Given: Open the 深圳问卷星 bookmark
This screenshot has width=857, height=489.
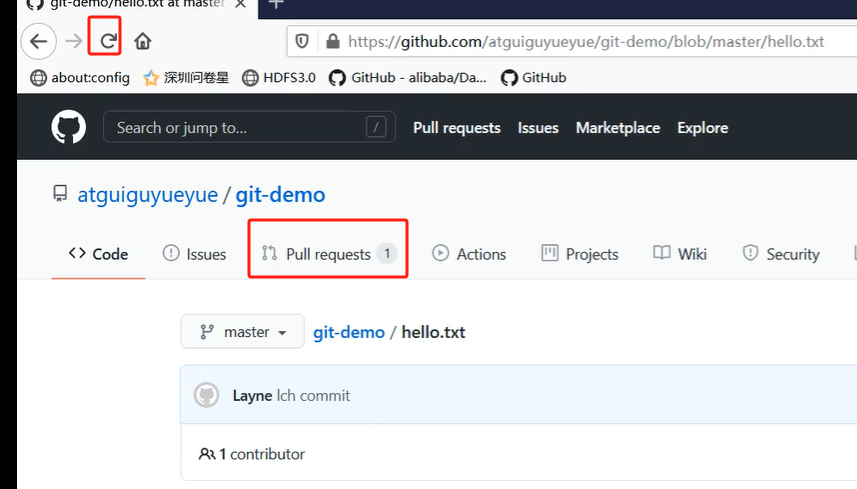Looking at the screenshot, I should tap(186, 78).
